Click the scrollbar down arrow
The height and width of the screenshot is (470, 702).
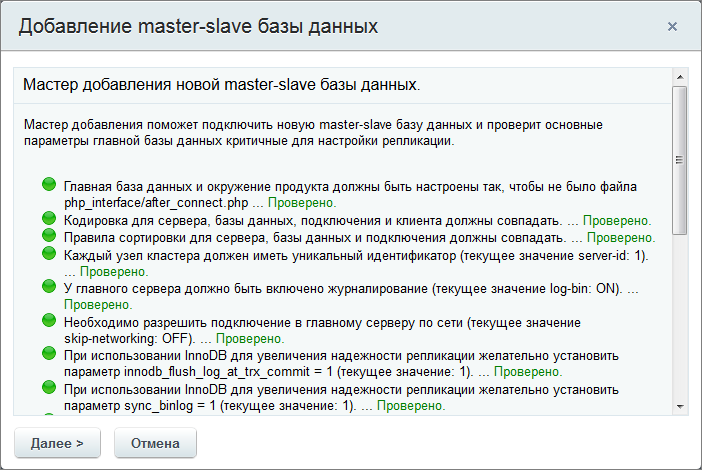pos(680,406)
